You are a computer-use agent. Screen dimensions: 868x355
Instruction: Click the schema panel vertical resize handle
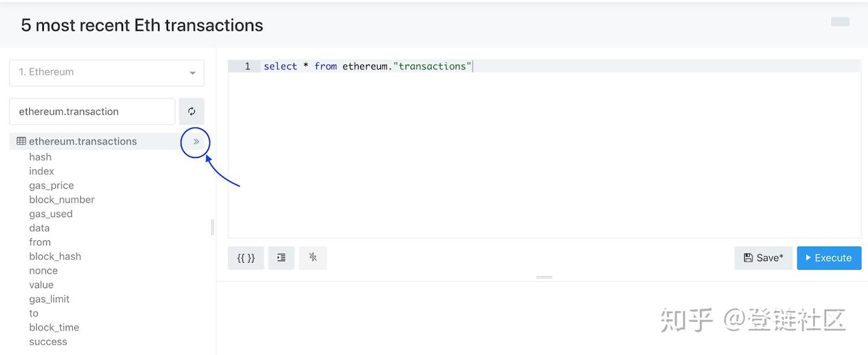tap(213, 227)
